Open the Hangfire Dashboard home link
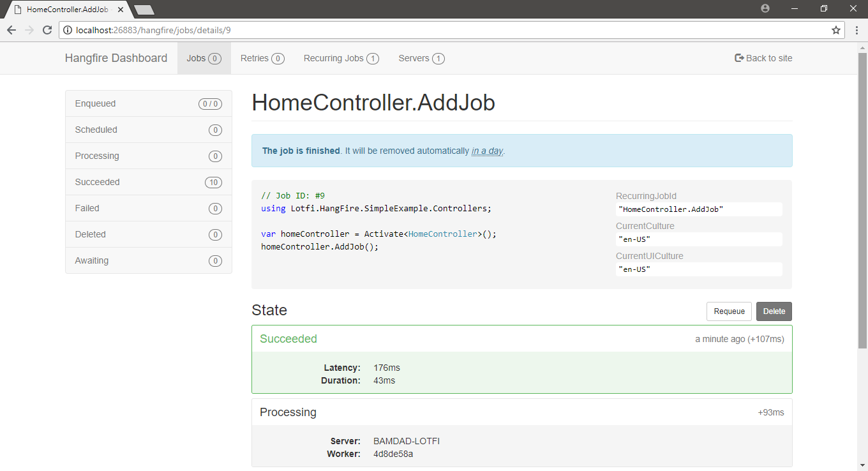Screen dimensions: 868x471 click(x=116, y=58)
